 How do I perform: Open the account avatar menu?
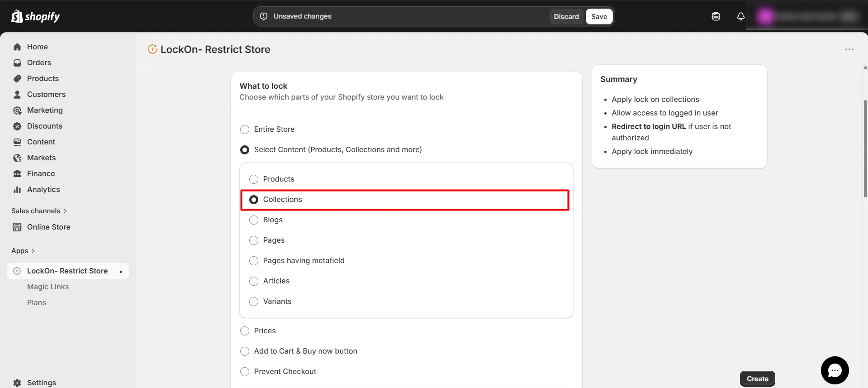765,16
